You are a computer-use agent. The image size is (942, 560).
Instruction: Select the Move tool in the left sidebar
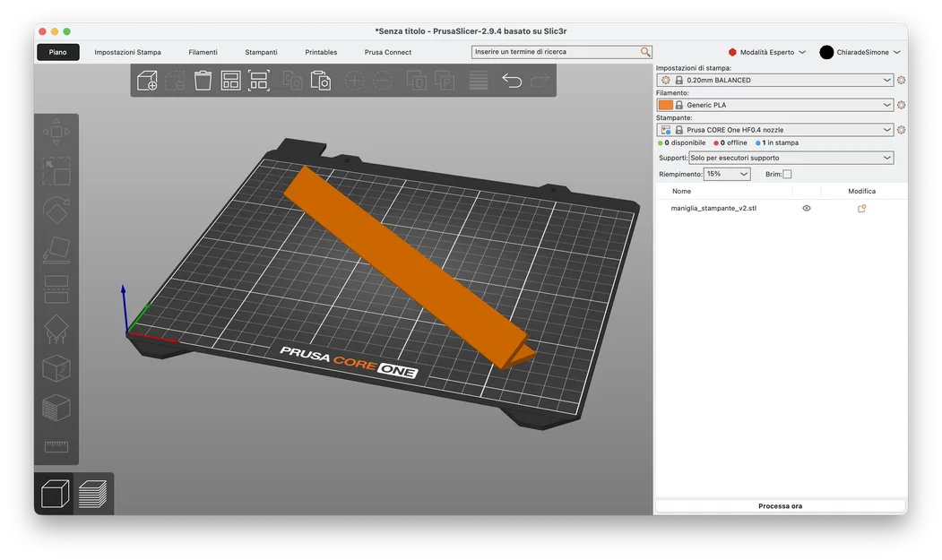(x=57, y=132)
